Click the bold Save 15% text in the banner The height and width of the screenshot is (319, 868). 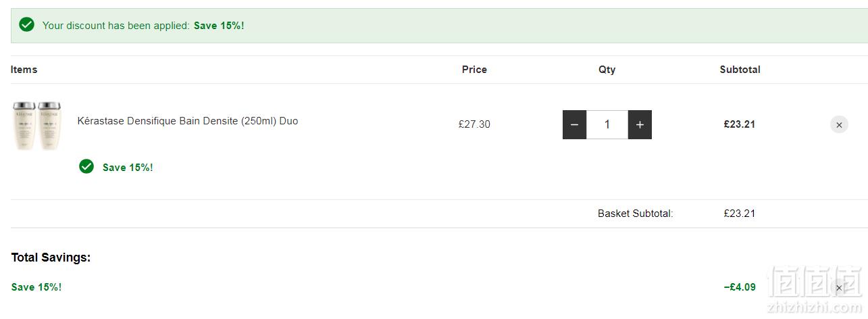click(x=219, y=26)
